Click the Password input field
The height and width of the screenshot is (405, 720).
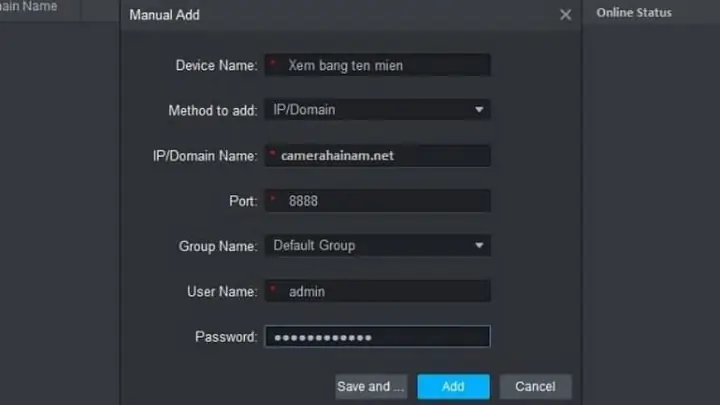pos(377,337)
